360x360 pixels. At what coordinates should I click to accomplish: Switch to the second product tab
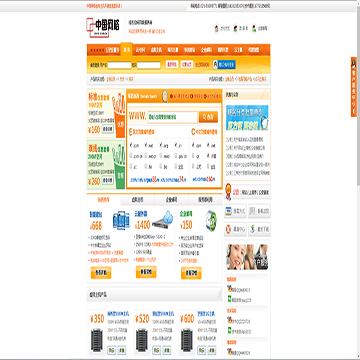click(137, 200)
